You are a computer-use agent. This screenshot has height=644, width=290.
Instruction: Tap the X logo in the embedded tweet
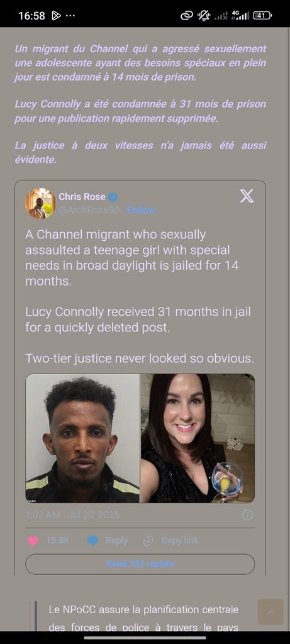pyautogui.click(x=247, y=196)
